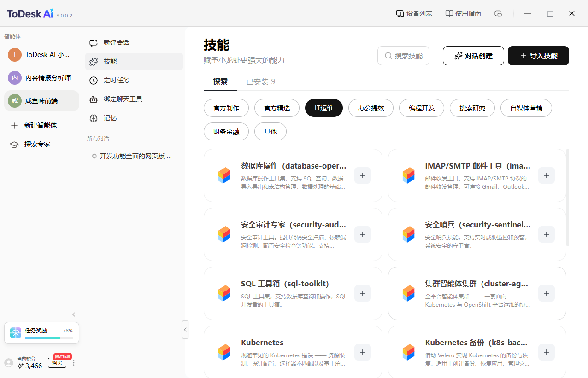This screenshot has width=588, height=378.
Task: Collapse the conversation panel with the side handle
Action: [185, 330]
